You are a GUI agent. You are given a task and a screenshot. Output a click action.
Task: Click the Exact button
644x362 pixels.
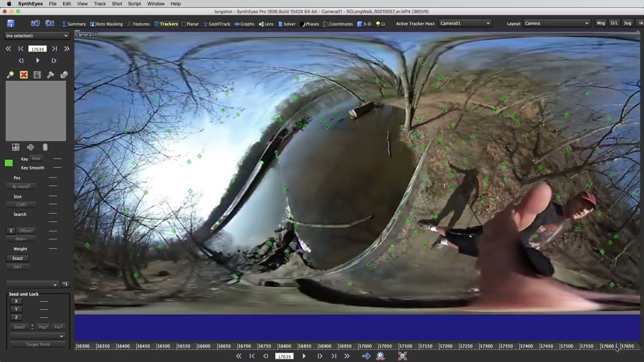(x=18, y=258)
